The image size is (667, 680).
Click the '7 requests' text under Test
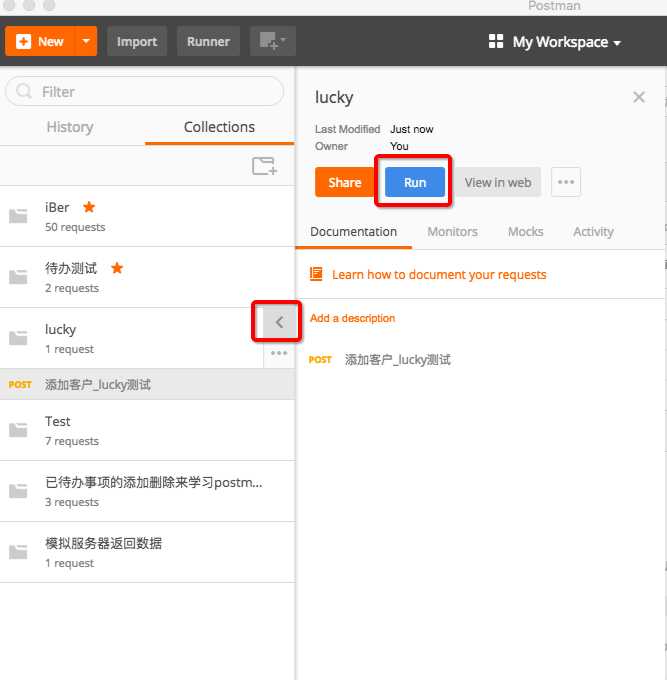(72, 441)
